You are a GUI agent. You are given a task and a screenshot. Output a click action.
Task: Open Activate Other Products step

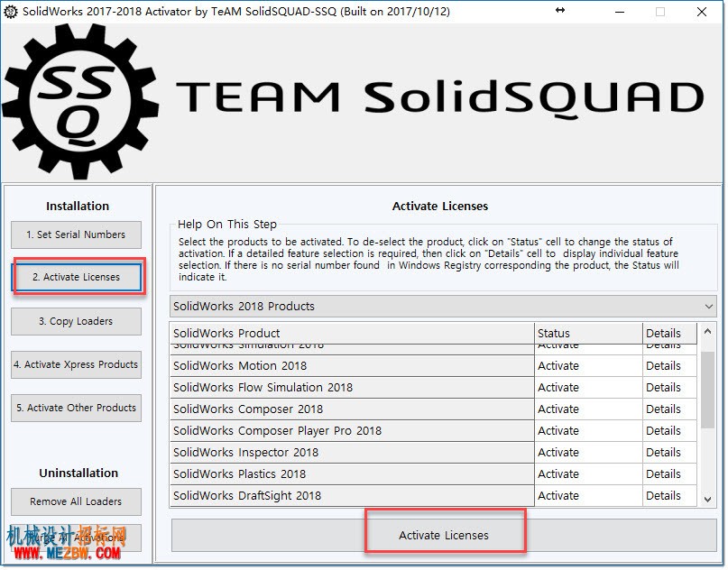76,408
